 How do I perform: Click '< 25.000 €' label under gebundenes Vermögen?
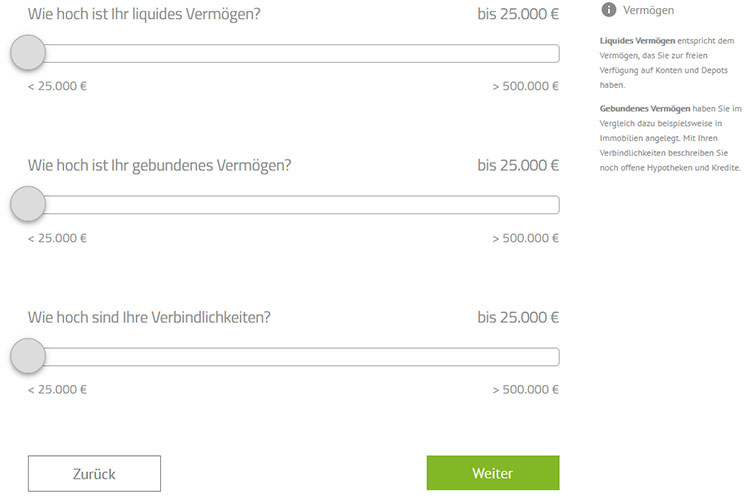(57, 238)
